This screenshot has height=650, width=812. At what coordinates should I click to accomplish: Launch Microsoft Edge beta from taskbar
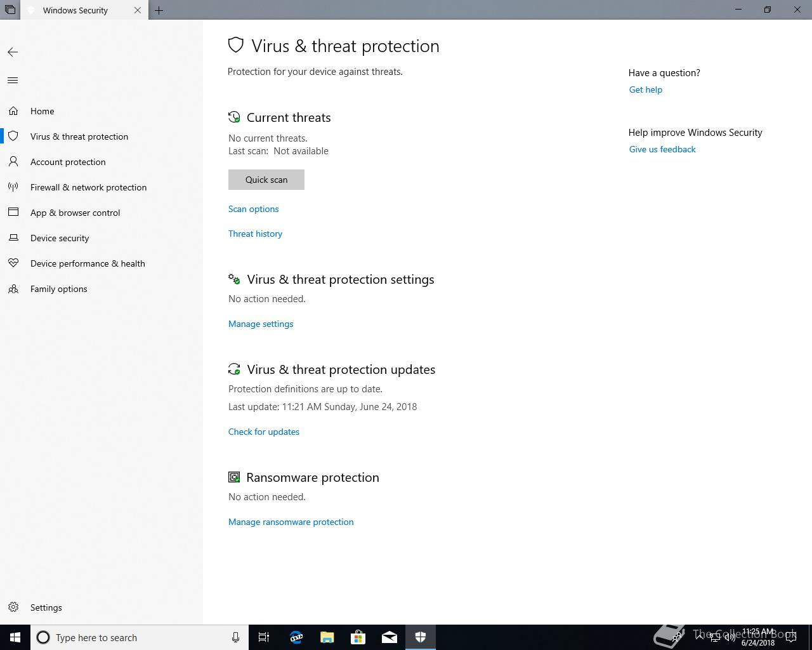pos(296,637)
